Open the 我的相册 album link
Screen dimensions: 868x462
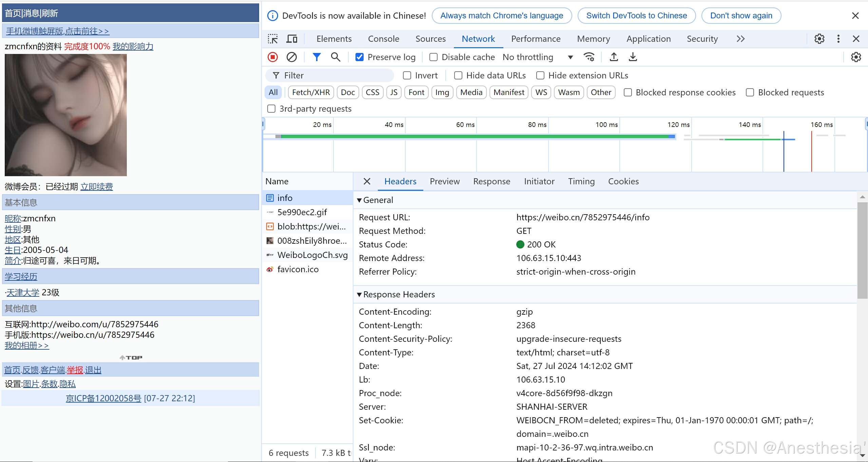[x=27, y=346]
